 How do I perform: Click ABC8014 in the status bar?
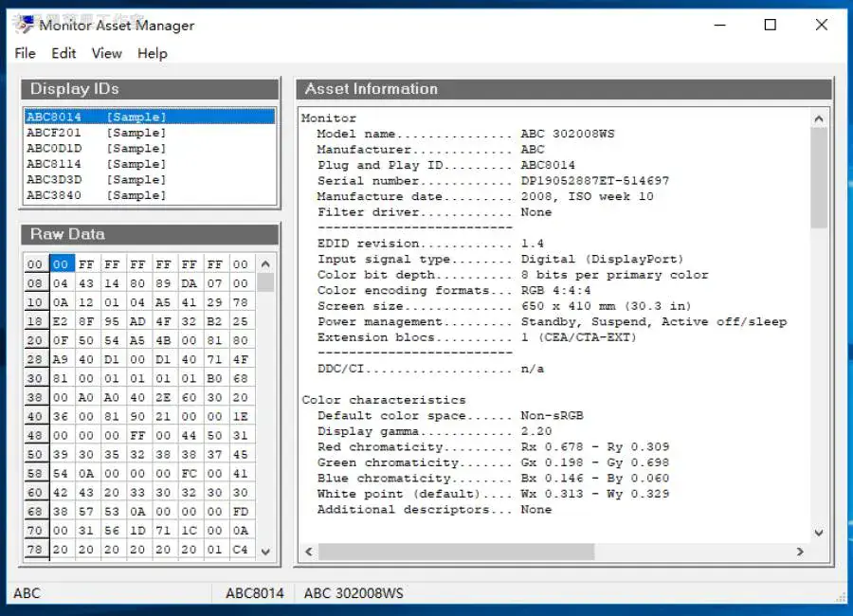pos(255,593)
